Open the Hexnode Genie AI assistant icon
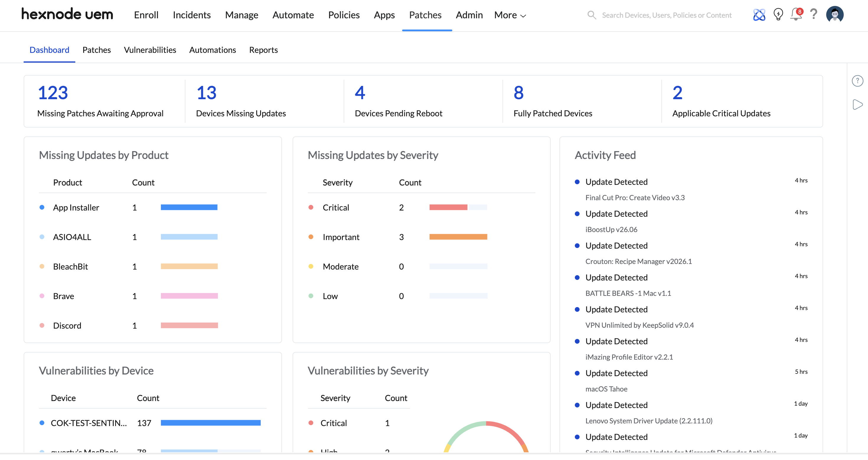 759,15
